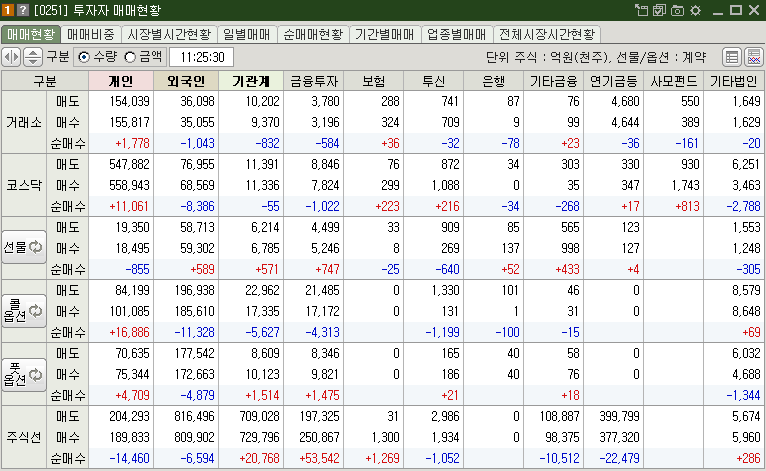Click the 연기금등 column header
This screenshot has width=766, height=471.
[614, 81]
